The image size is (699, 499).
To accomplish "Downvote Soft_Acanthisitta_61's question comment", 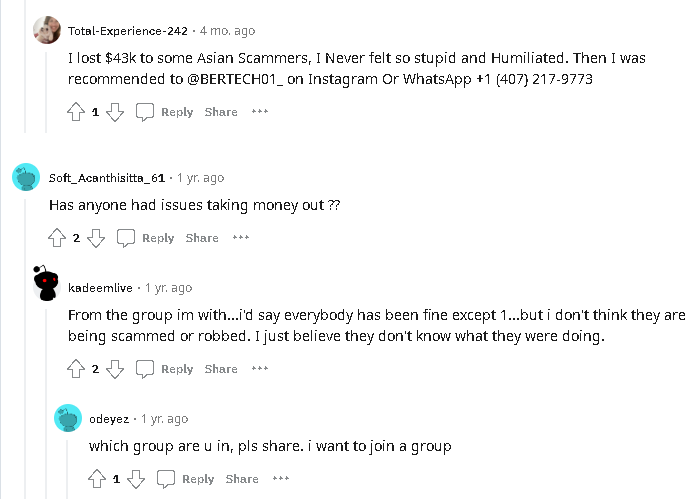I will tap(96, 238).
